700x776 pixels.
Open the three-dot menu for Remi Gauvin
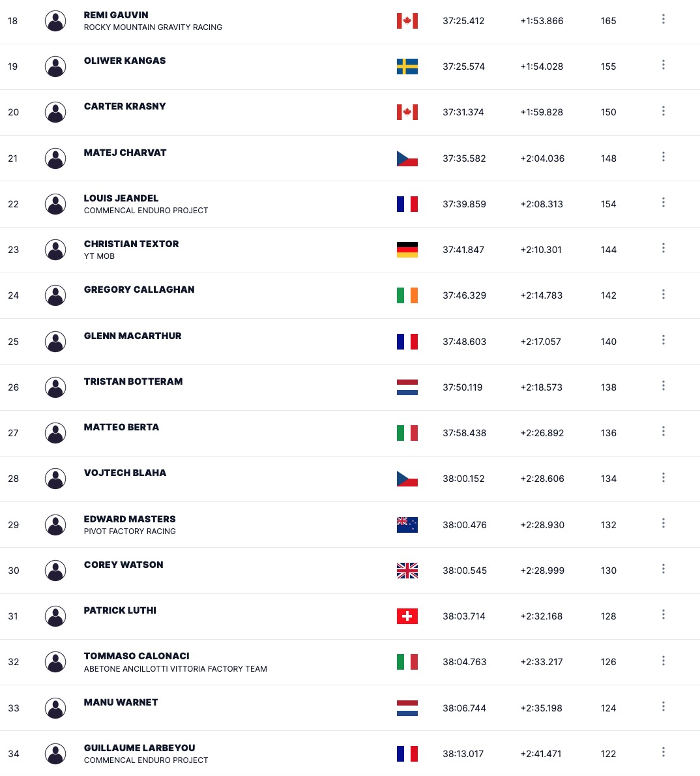click(x=664, y=20)
